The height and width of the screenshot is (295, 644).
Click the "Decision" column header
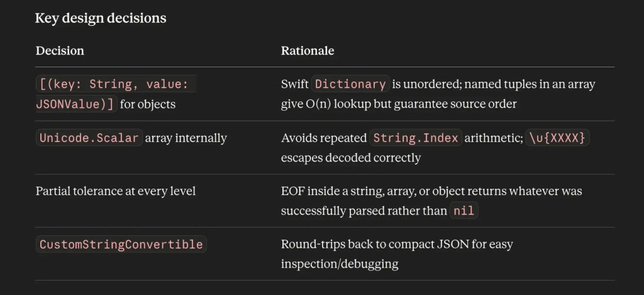(x=60, y=51)
